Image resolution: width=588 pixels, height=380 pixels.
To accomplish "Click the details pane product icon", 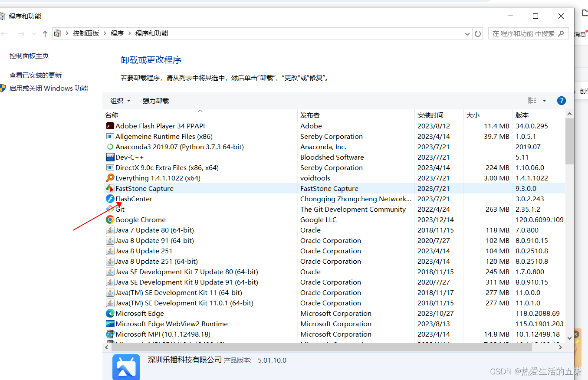I will (x=126, y=367).
